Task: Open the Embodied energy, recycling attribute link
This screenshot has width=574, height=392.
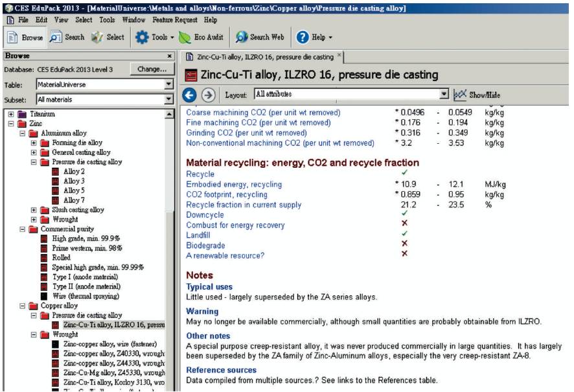Action: [234, 185]
